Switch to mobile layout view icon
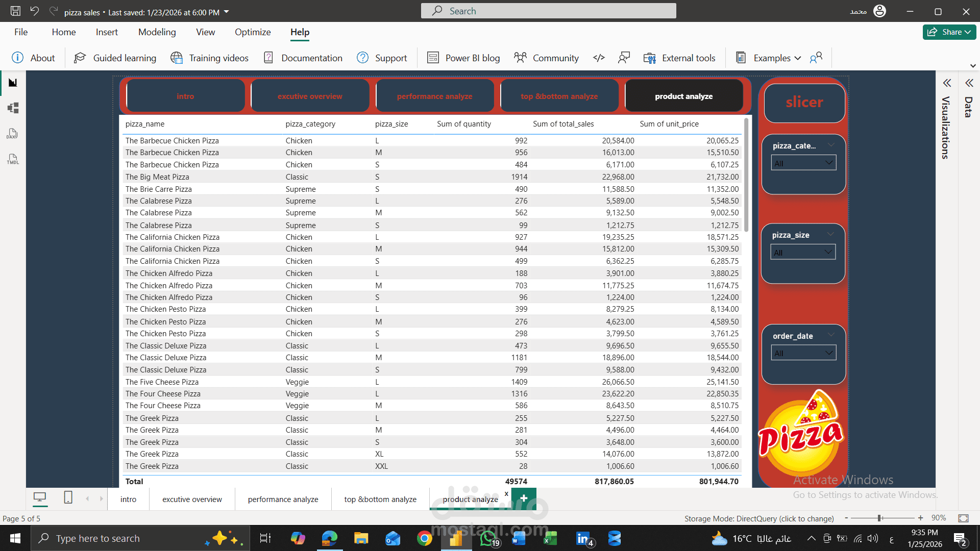 tap(68, 497)
